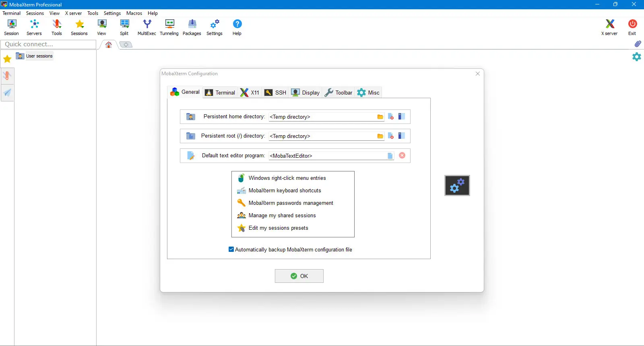Screen dimensions: 644x346
Task: Click the blue panel icon for home directory
Action: [401, 117]
